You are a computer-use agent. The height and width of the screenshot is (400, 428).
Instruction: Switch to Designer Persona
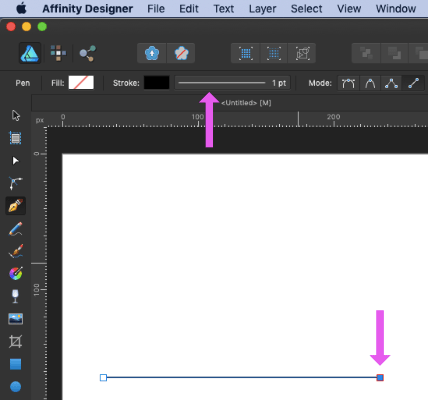[30, 53]
